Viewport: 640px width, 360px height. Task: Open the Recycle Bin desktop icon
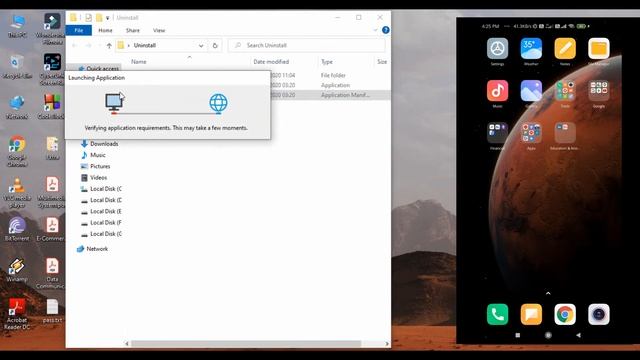pyautogui.click(x=17, y=67)
